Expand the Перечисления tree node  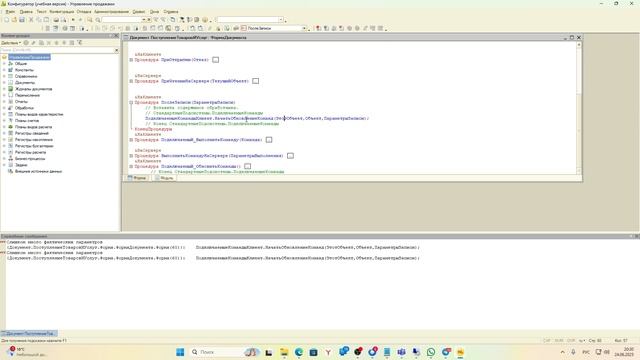coord(4,95)
